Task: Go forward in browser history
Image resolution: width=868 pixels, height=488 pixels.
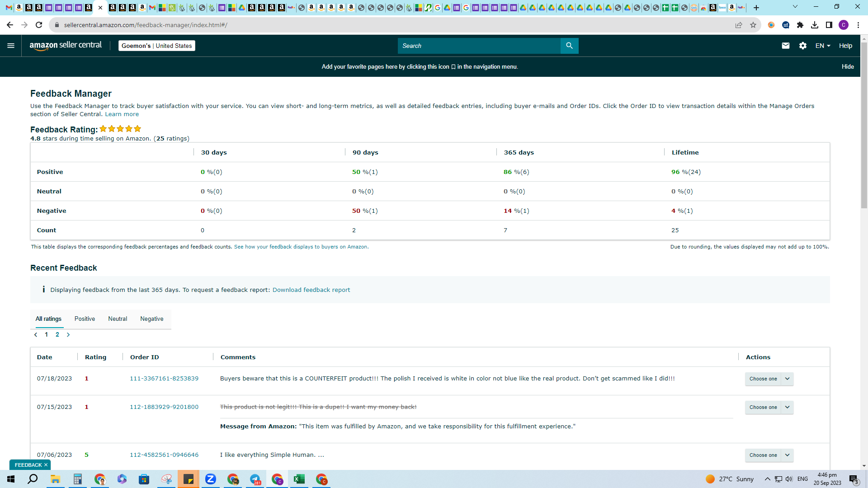Action: coord(24,25)
